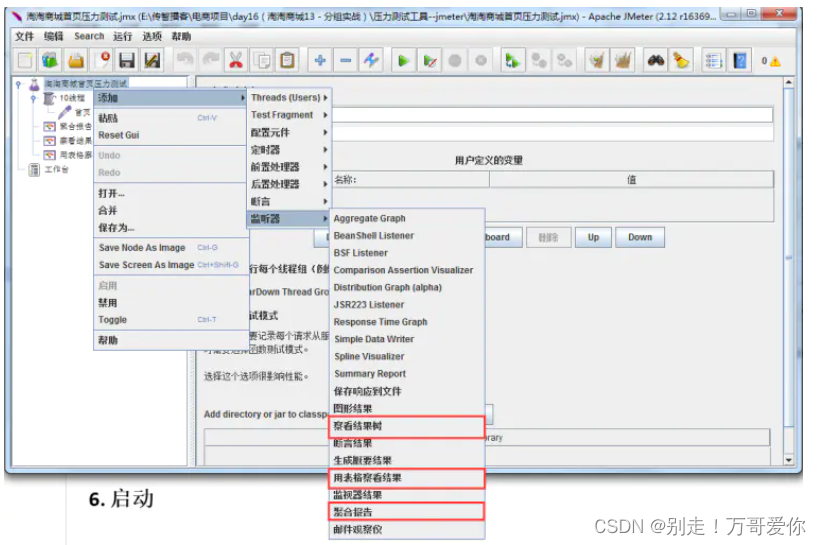The image size is (821, 545).
Task: Expand the 断言 submenu
Action: coord(289,201)
